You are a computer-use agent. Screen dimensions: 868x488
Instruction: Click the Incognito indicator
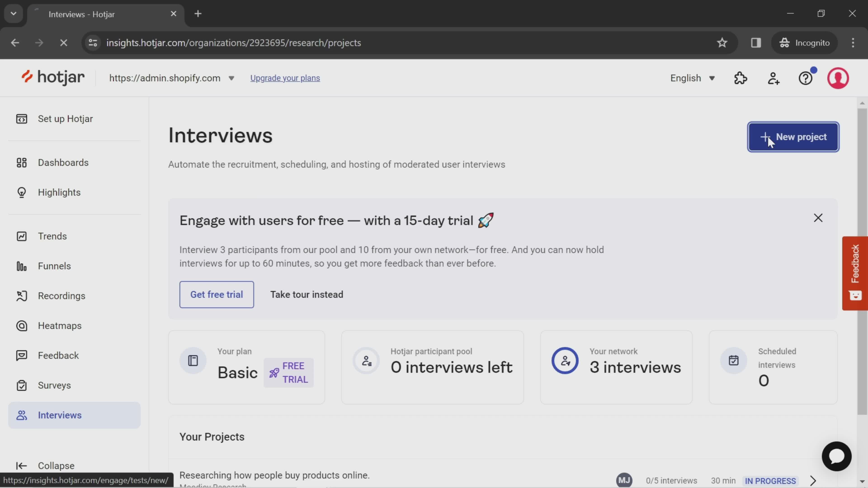click(x=804, y=43)
